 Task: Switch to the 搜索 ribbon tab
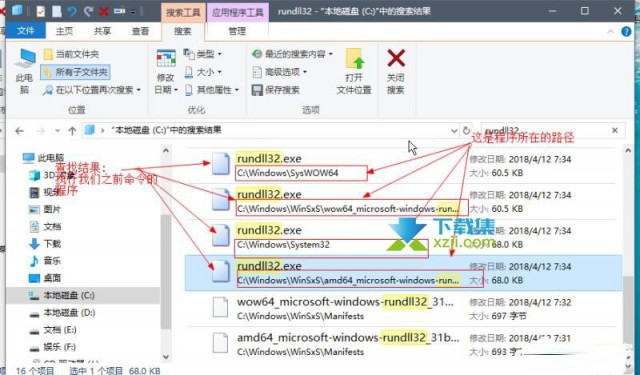tap(182, 31)
